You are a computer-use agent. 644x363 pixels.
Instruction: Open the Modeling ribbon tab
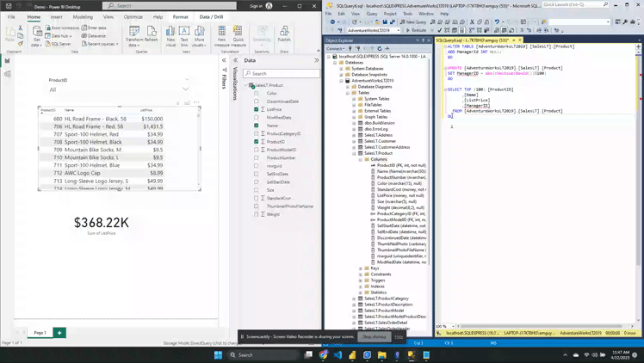(83, 16)
